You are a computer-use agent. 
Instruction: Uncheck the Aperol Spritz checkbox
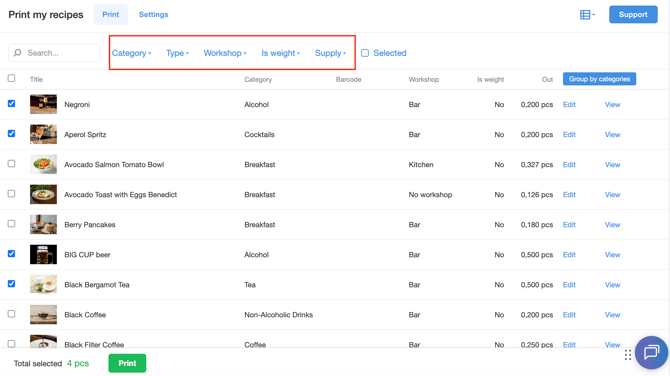[12, 133]
